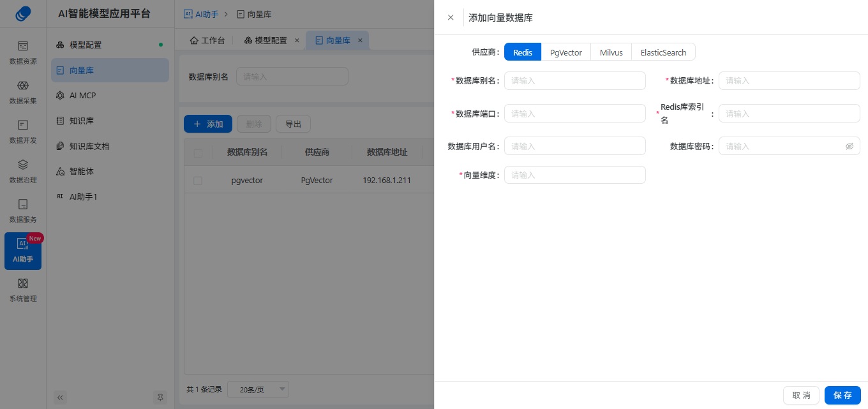Click the 数据库地址 input field
Viewport: 868px width, 409px height.
click(x=789, y=80)
